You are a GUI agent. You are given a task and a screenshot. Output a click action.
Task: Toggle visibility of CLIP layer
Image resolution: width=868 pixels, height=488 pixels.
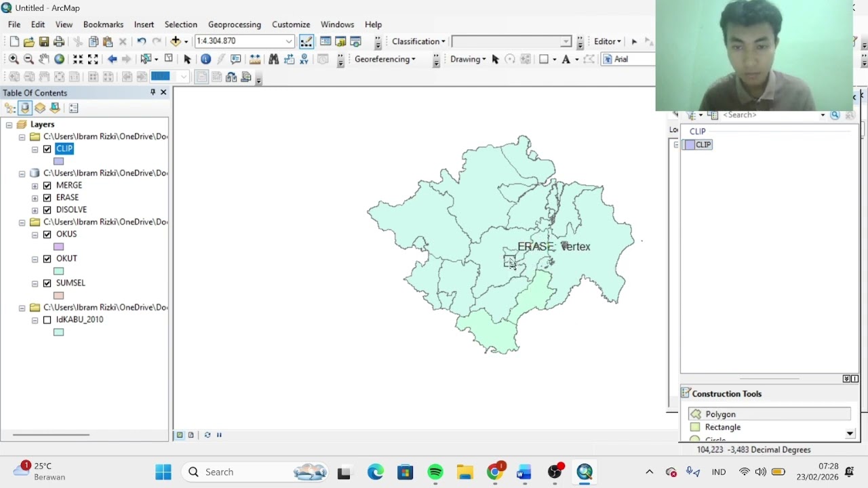click(47, 148)
